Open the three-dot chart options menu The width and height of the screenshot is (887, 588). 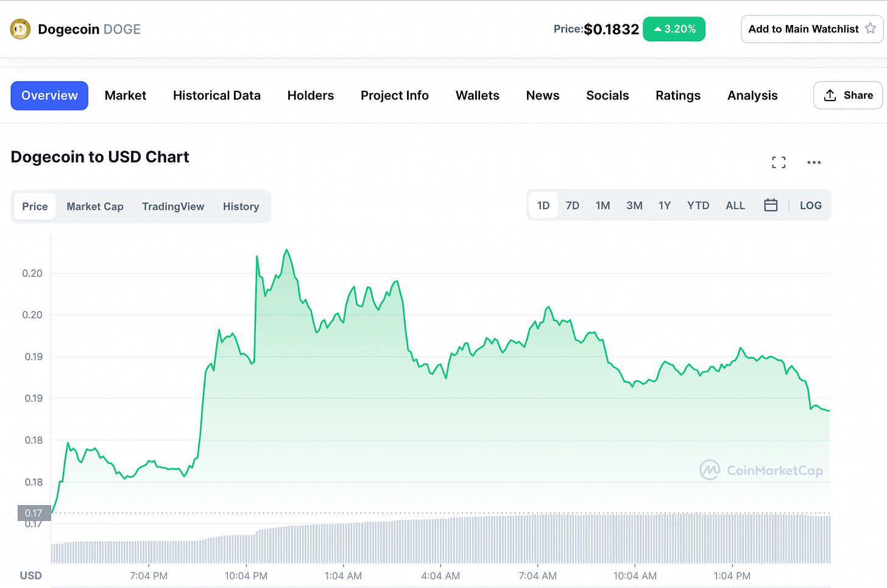(x=814, y=162)
